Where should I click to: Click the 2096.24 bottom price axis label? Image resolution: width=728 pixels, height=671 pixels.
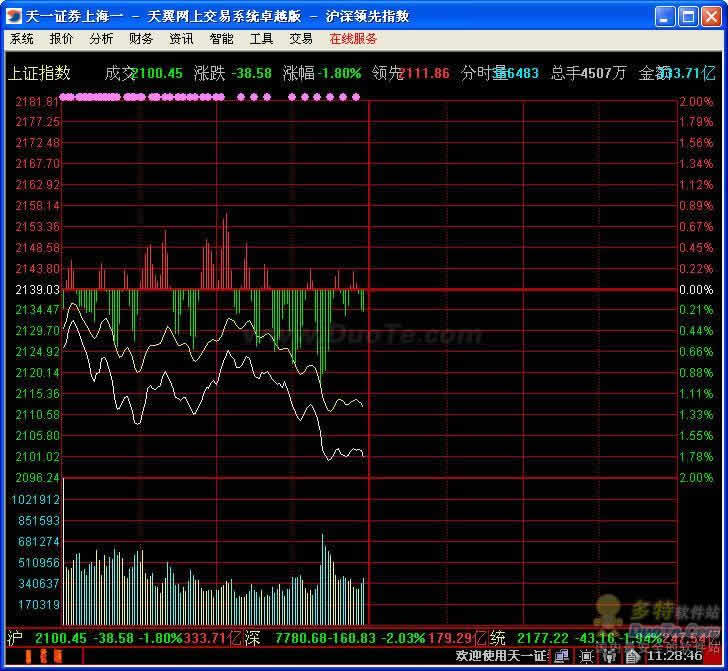(38, 478)
